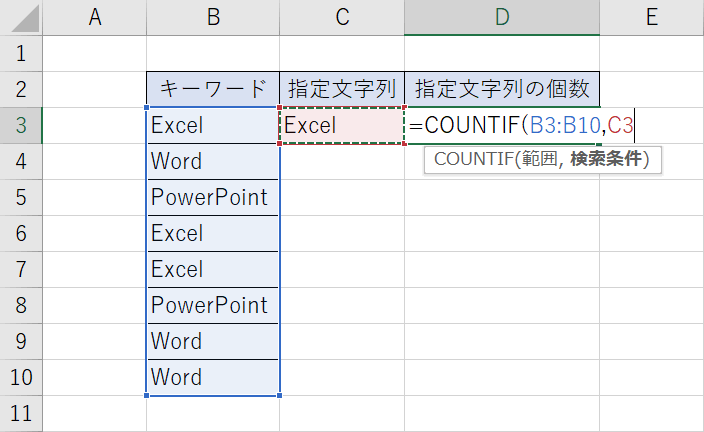Click cell B8 containing PowerPoint
Image resolution: width=704 pixels, height=432 pixels.
(213, 305)
